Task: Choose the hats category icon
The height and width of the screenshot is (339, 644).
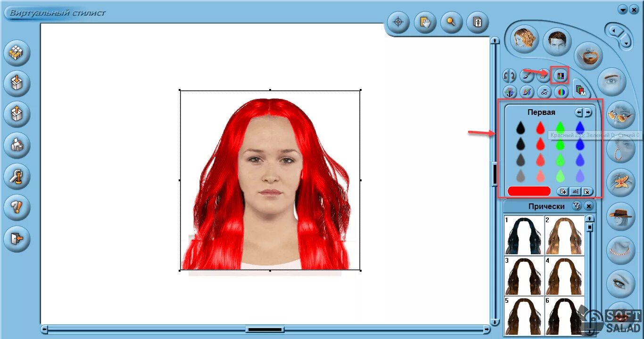Action: coord(620,216)
